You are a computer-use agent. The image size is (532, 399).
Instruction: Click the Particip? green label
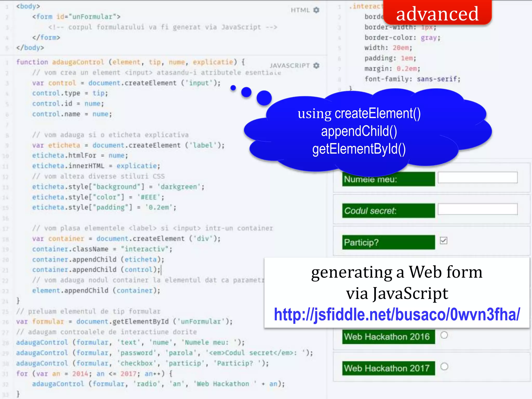point(388,242)
